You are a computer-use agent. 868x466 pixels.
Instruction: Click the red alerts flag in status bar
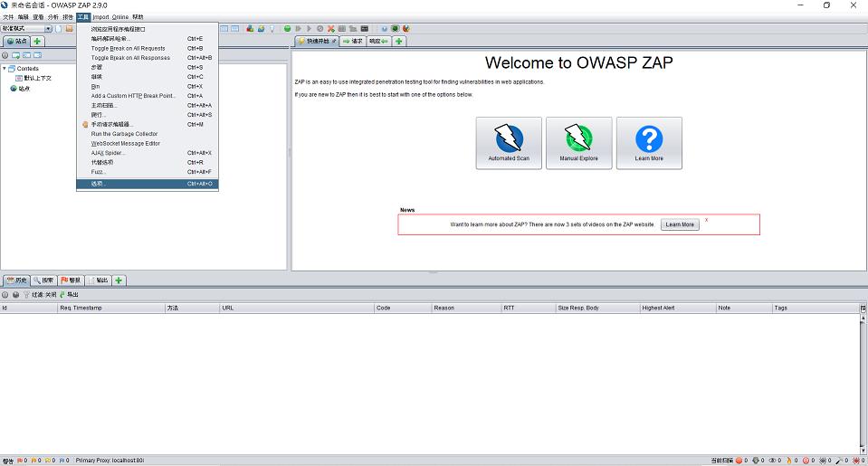click(19, 461)
